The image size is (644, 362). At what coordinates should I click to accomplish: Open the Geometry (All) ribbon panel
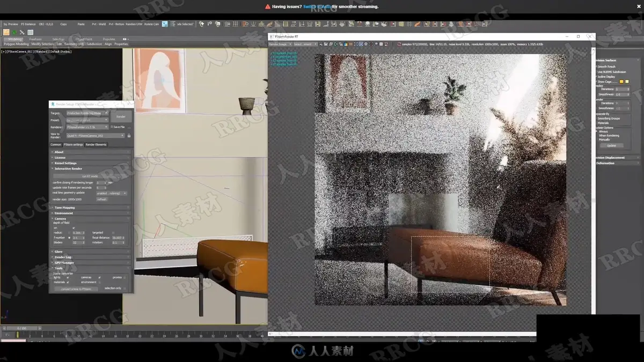(74, 44)
